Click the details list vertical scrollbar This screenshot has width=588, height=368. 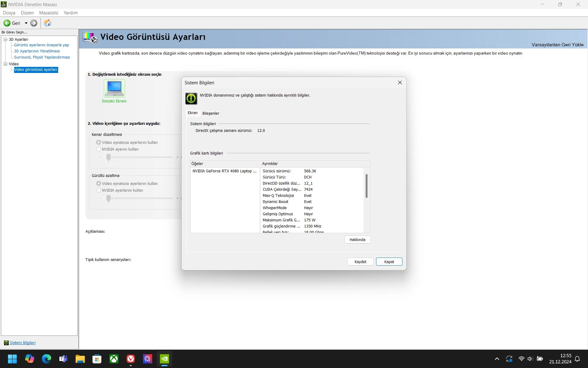[366, 186]
